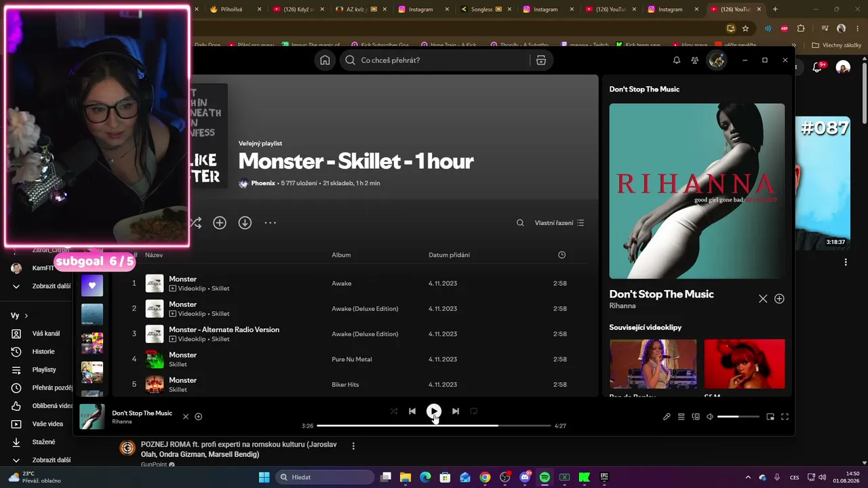868x488 pixels.
Task: Connect to a device
Action: 696,417
